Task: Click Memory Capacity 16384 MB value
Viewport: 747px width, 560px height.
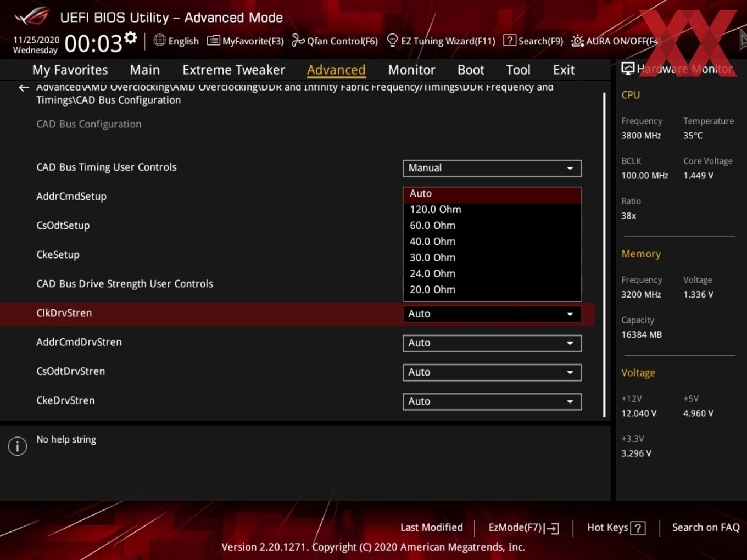Action: pyautogui.click(x=642, y=334)
